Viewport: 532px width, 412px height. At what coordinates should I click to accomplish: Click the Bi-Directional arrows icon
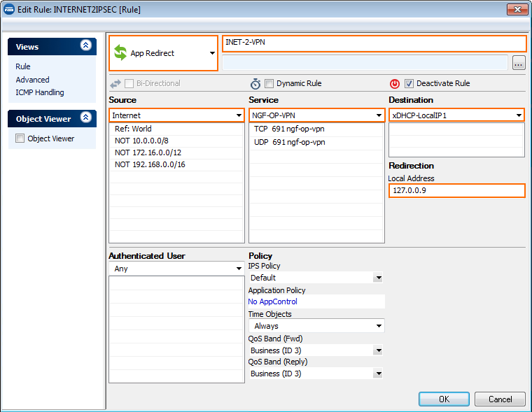[115, 84]
